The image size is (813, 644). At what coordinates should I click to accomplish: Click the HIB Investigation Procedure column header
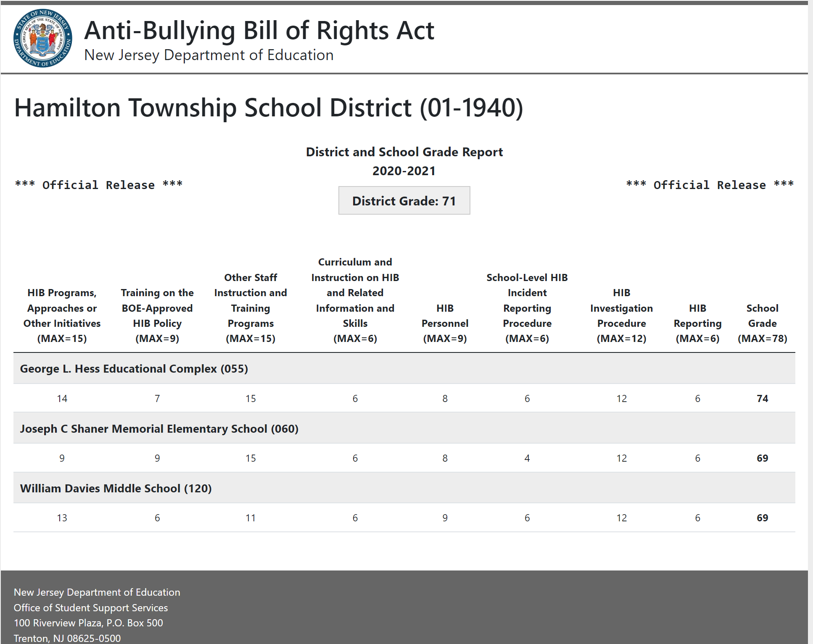[621, 315]
